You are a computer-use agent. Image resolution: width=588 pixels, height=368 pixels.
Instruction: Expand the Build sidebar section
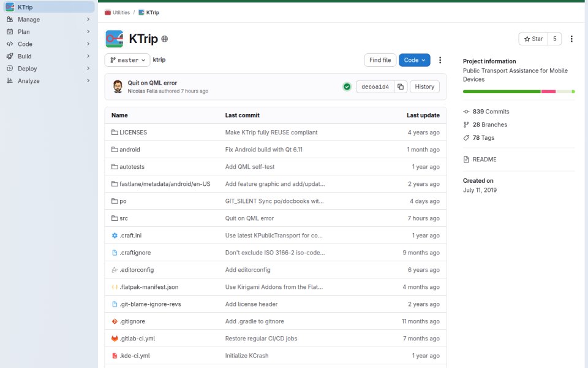49,56
